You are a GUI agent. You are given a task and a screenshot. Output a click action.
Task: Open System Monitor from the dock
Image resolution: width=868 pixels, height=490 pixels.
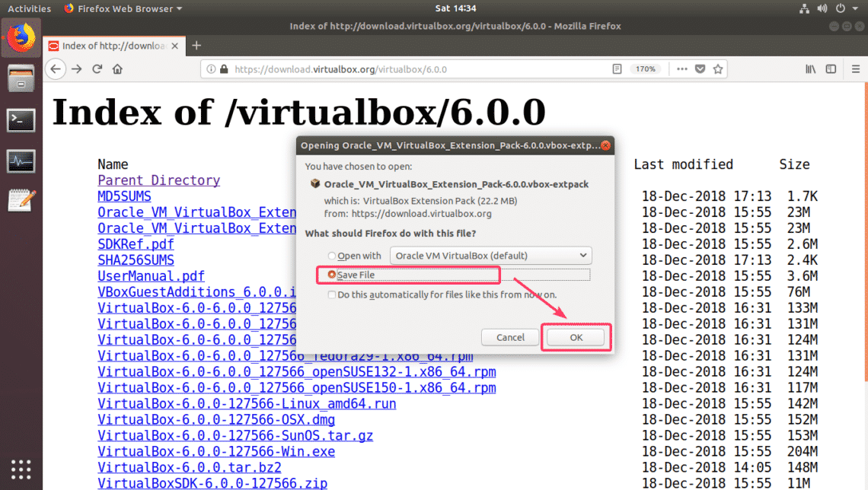21,161
